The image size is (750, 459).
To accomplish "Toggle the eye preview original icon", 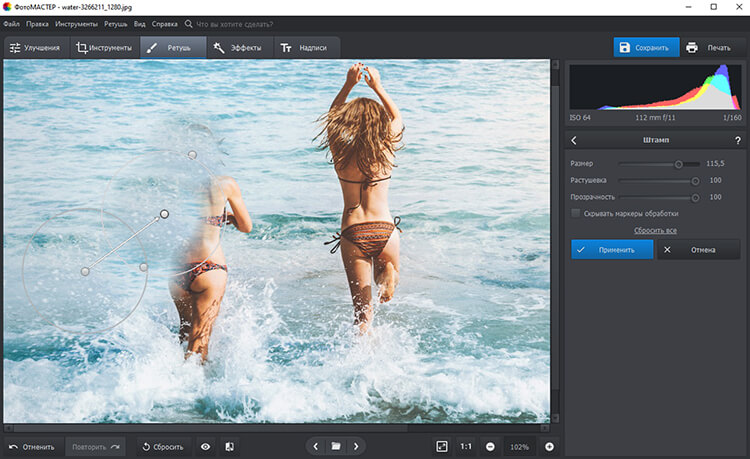I will click(x=205, y=447).
